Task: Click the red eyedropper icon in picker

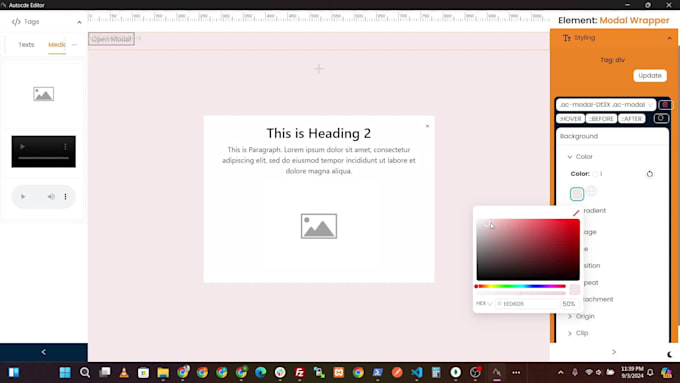Action: (x=576, y=213)
